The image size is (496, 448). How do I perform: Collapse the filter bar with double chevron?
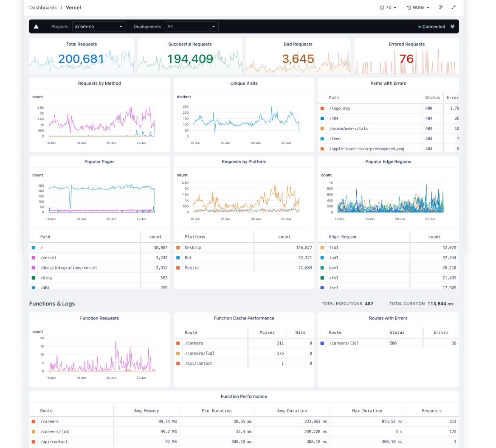[x=452, y=26]
